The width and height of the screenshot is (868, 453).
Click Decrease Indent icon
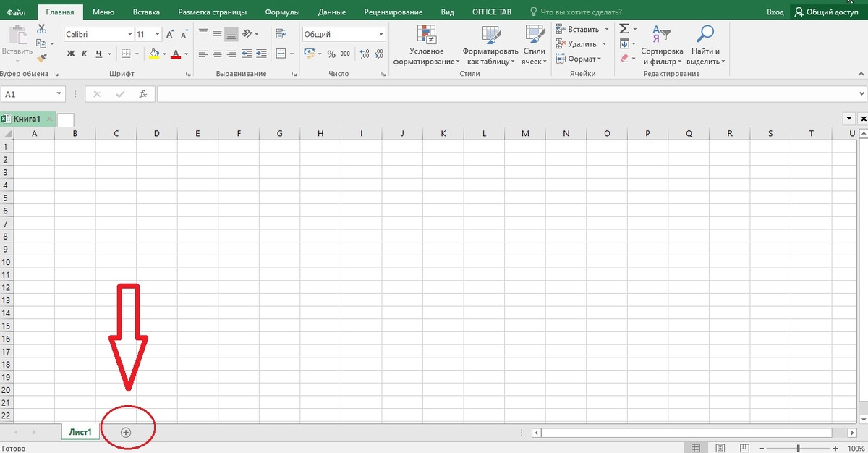click(247, 54)
